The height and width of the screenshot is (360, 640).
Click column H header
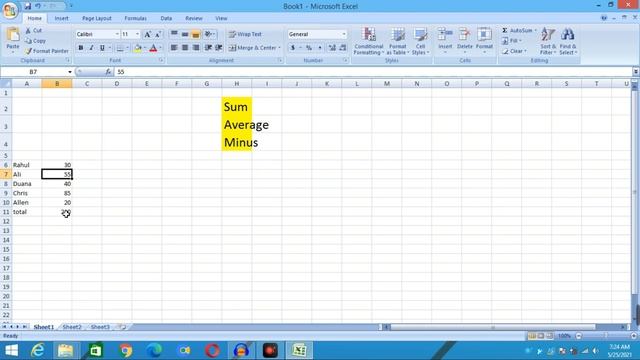pyautogui.click(x=237, y=84)
